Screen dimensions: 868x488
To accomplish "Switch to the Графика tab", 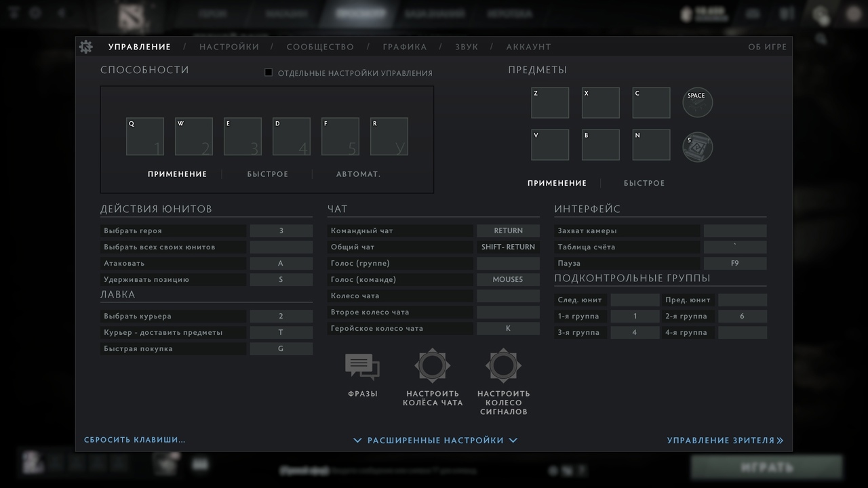I will (x=405, y=47).
